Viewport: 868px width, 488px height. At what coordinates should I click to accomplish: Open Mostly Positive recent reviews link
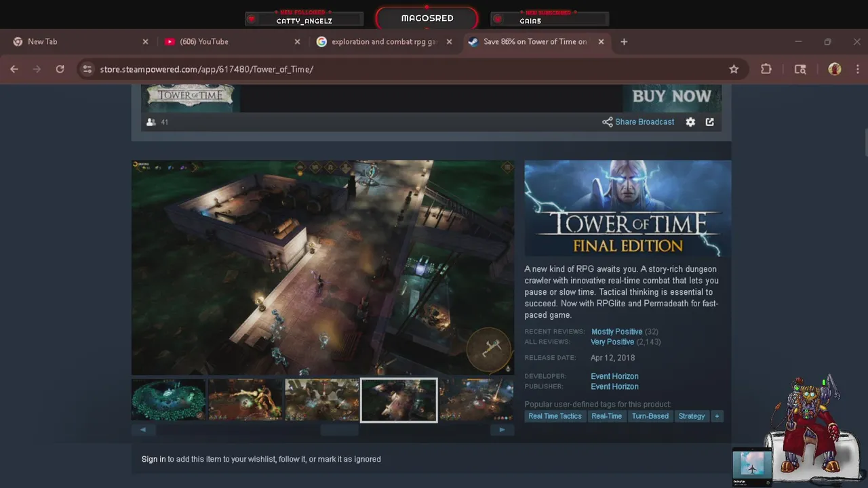(x=616, y=331)
